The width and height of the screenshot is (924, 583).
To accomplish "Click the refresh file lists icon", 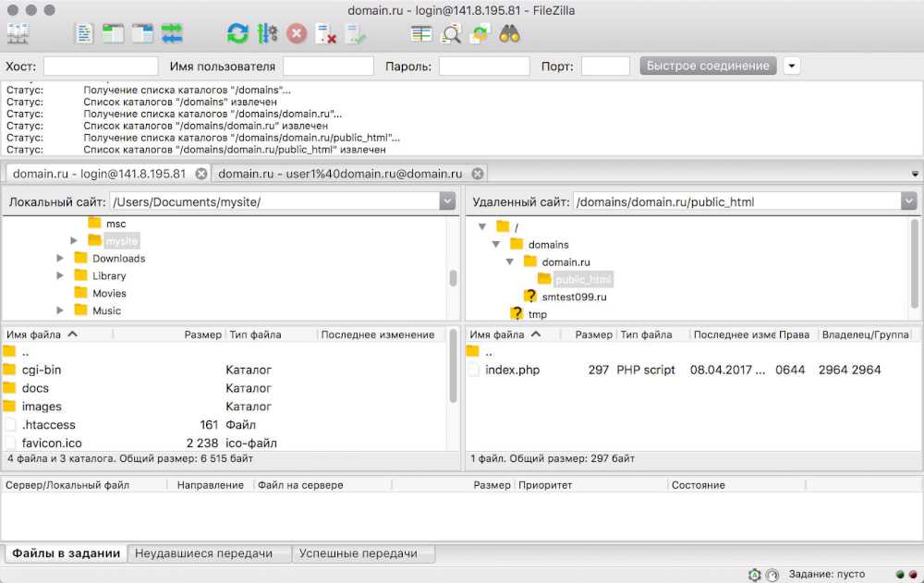I will [x=237, y=34].
